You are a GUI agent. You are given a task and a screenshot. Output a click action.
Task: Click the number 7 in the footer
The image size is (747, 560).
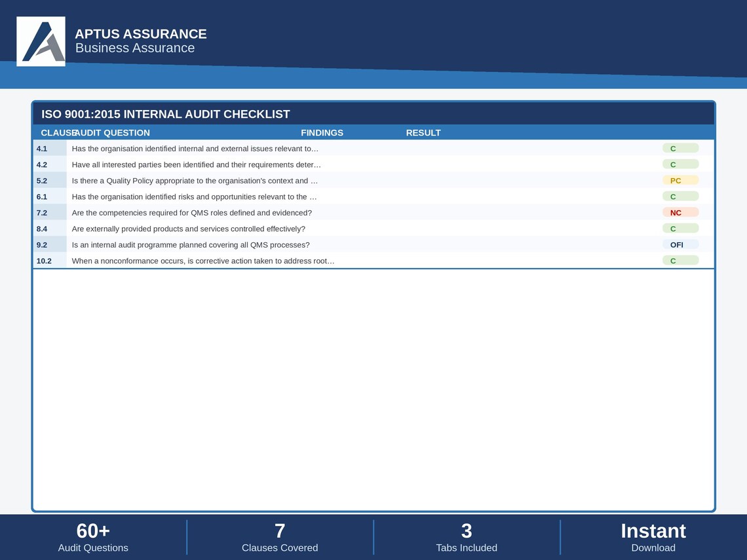pyautogui.click(x=280, y=531)
